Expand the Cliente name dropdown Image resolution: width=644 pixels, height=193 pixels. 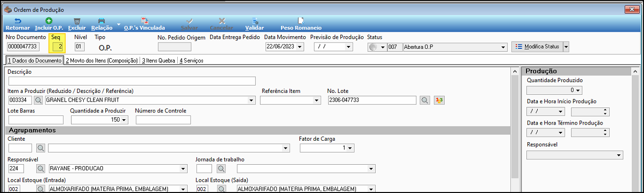(286, 148)
